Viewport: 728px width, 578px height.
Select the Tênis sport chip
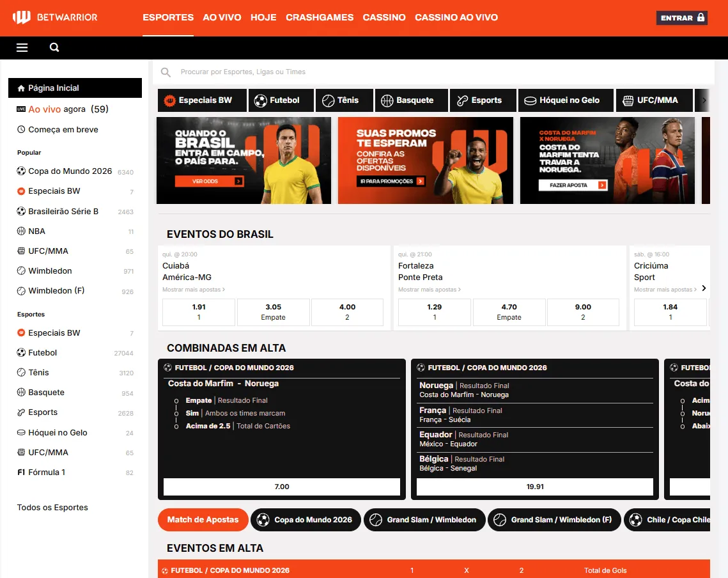[x=344, y=100]
